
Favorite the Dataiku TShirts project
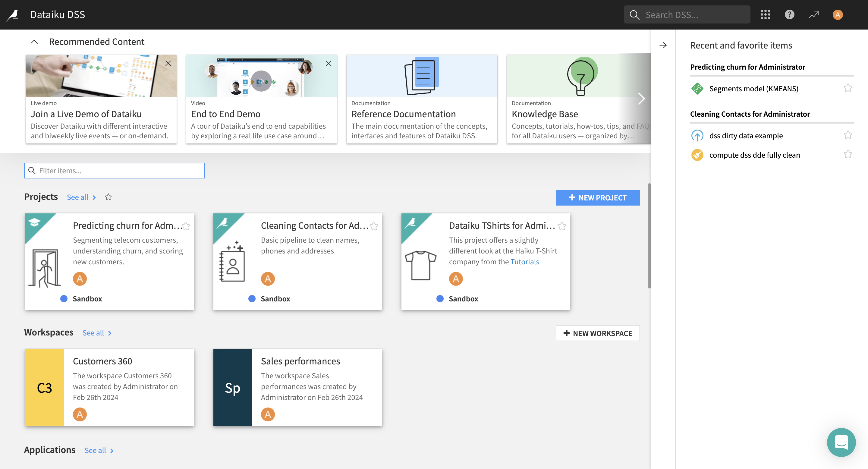[x=562, y=226]
